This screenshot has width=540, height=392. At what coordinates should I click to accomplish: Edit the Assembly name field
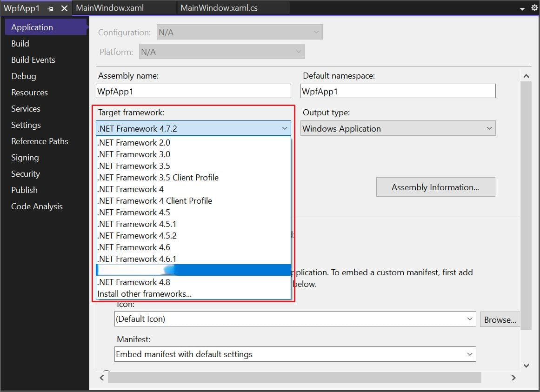[193, 91]
